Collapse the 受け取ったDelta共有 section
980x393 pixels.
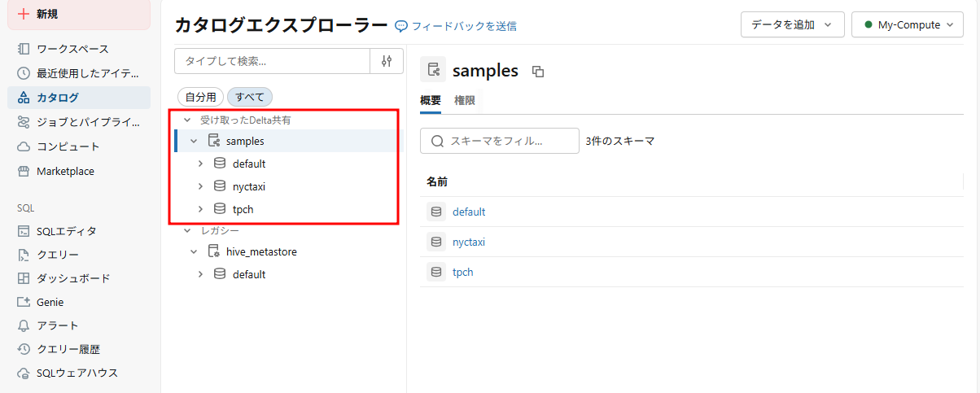click(187, 120)
